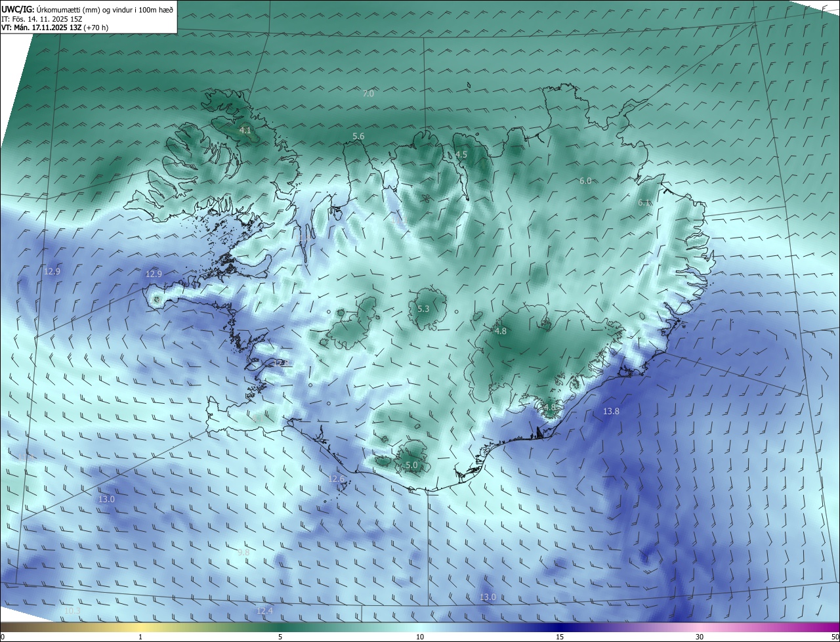The image size is (840, 642).
Task: Click the legend tick labeled 10
Action: pyautogui.click(x=420, y=637)
